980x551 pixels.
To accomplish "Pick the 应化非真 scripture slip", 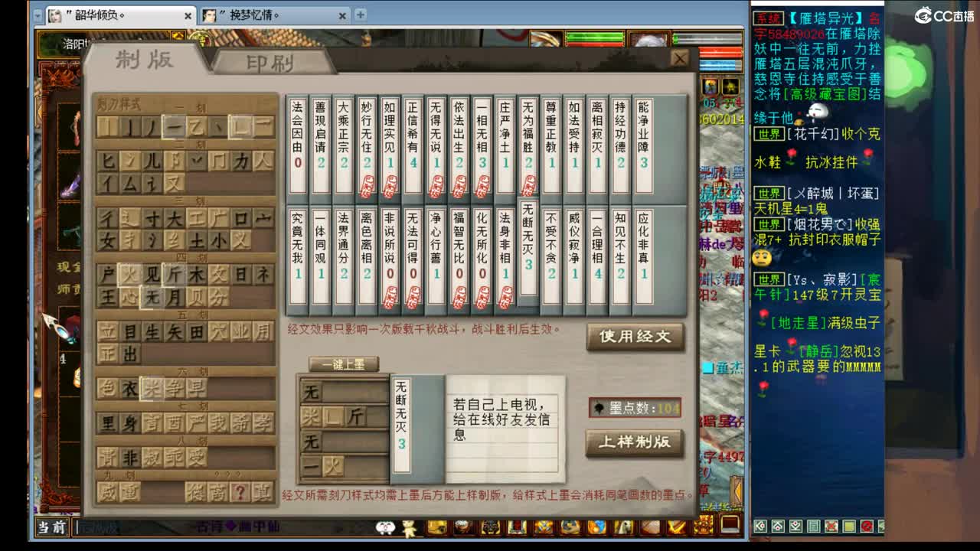I will (x=643, y=256).
